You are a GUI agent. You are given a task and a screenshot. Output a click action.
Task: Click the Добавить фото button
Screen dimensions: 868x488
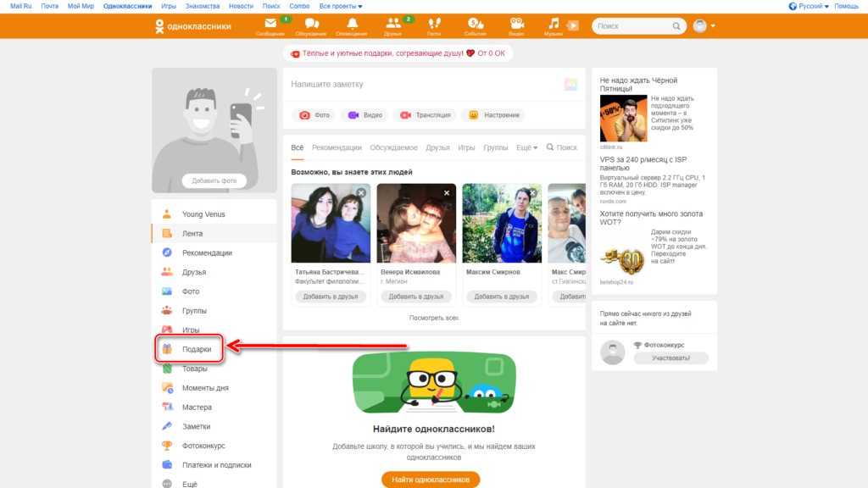[x=214, y=180]
